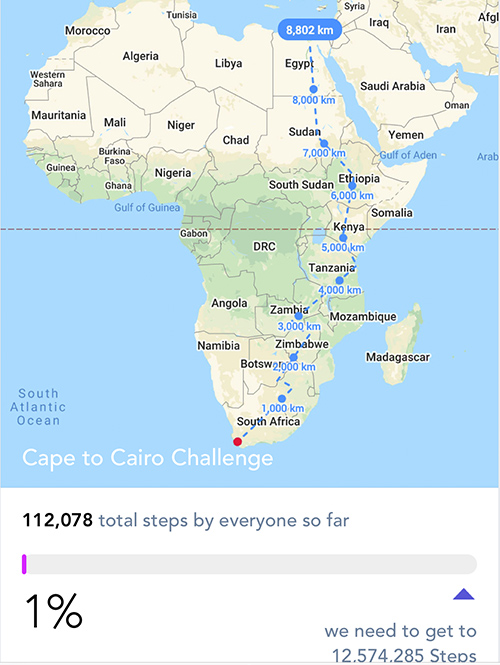Screen dimensions: 500x665
Task: Click the Madagascar label on the map
Action: [398, 358]
